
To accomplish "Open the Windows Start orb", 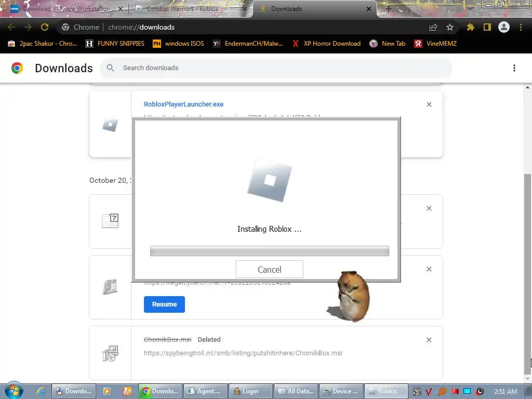I will click(14, 391).
